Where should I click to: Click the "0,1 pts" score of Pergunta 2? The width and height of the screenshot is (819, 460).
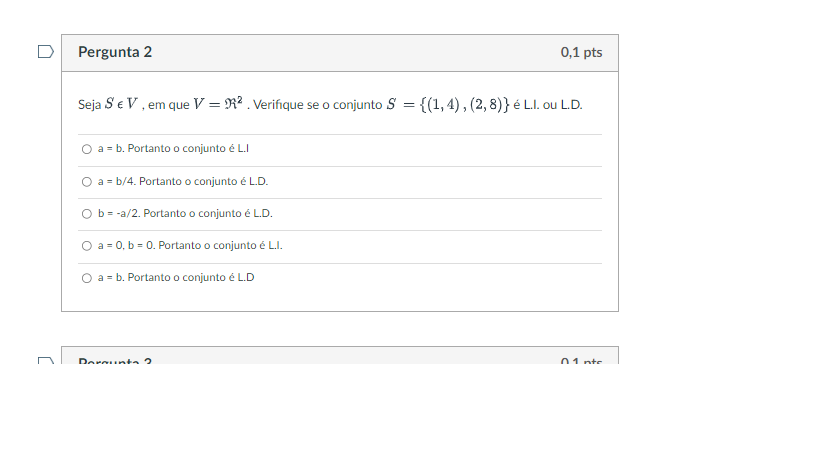pyautogui.click(x=581, y=52)
